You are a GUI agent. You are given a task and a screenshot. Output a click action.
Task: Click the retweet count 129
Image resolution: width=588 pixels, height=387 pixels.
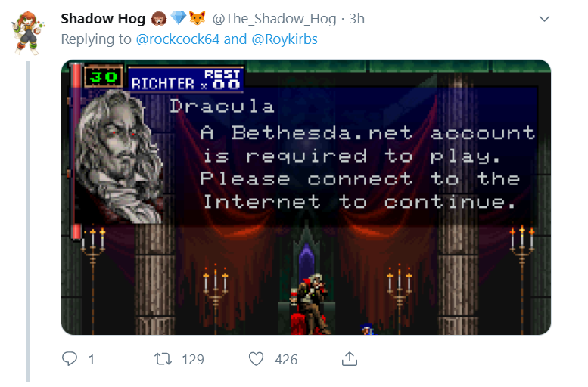coord(193,360)
